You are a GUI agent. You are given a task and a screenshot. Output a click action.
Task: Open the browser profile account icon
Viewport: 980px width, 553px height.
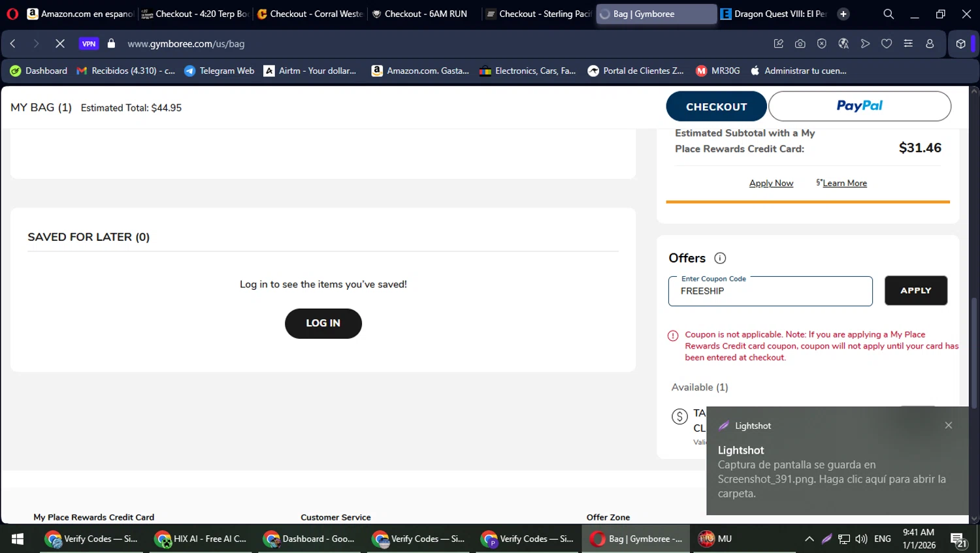point(930,44)
